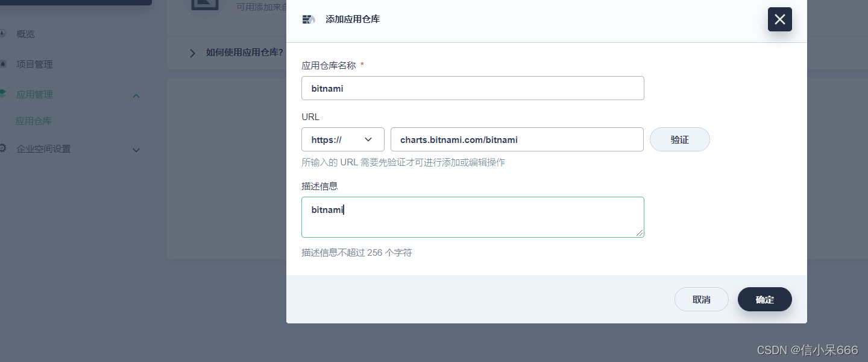The height and width of the screenshot is (362, 868).
Task: Collapse 应用管理 with its chevron arrow
Action: pyautogui.click(x=136, y=95)
